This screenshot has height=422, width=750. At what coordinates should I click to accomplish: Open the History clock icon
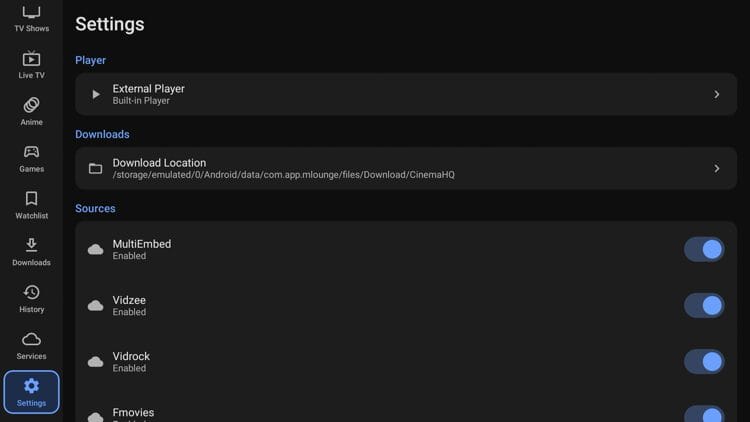tap(31, 292)
